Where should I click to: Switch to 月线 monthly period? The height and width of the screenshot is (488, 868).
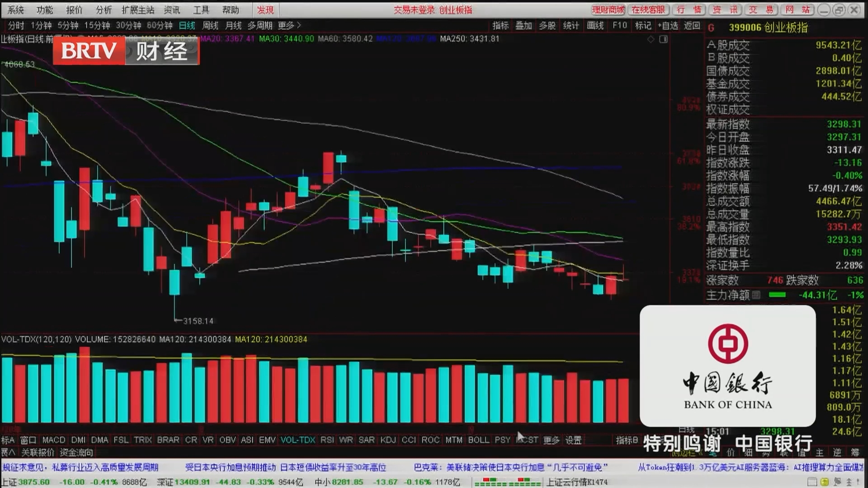click(x=233, y=26)
